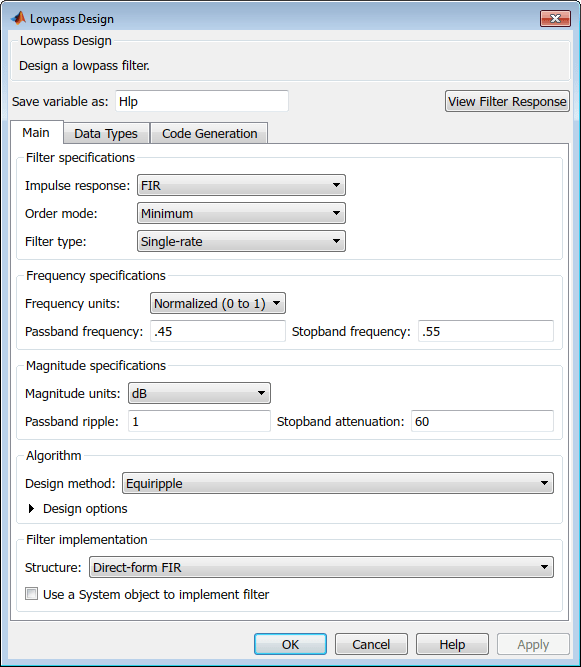Screen dimensions: 581x667
Task: Open the Order mode dropdown
Action: 241,213
